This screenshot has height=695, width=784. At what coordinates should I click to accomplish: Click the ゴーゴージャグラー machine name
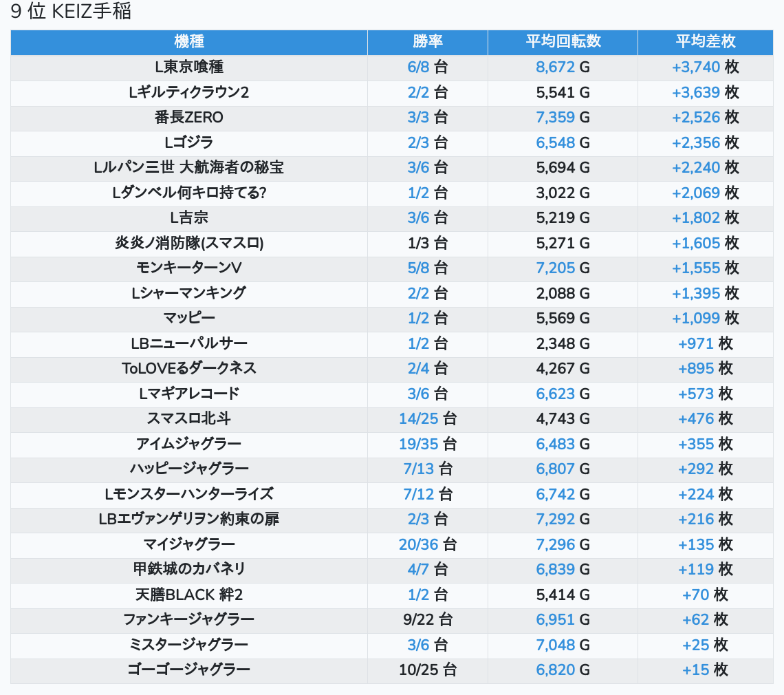(189, 670)
